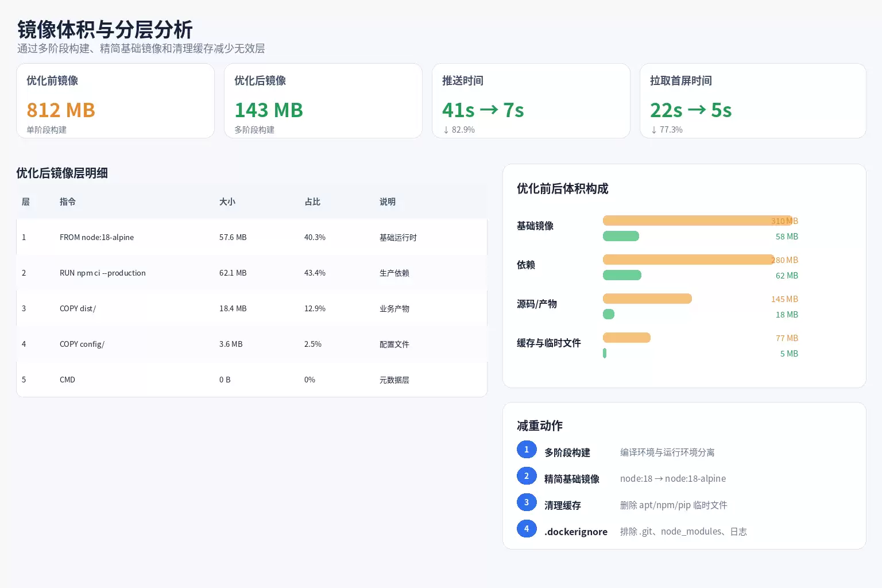Click the 业务产物 description cell

394,308
